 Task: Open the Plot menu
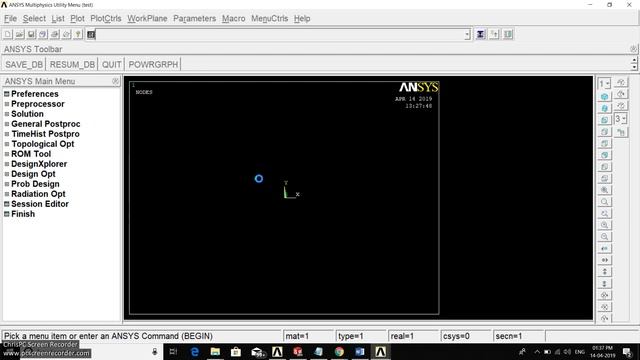[x=77, y=18]
